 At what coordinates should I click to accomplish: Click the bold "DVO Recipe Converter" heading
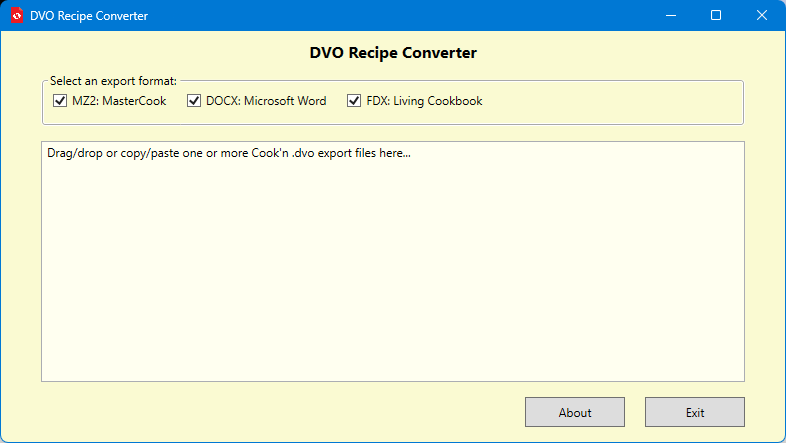tap(393, 53)
